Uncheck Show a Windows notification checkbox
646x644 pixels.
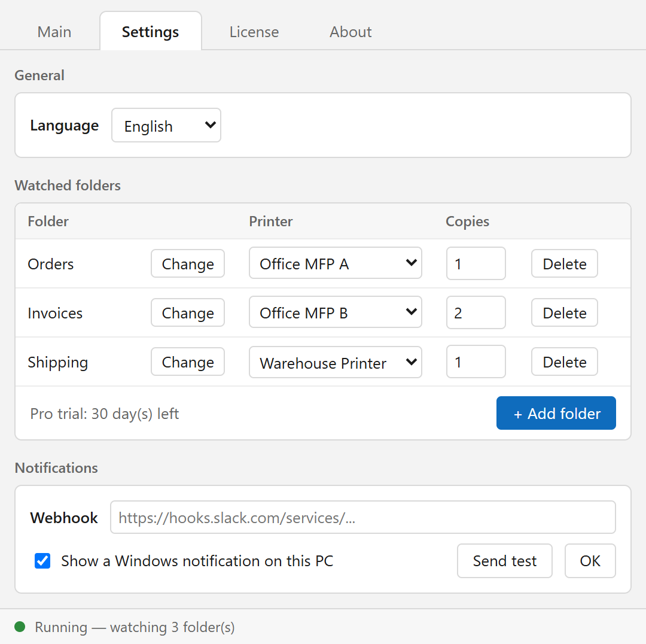click(x=42, y=561)
